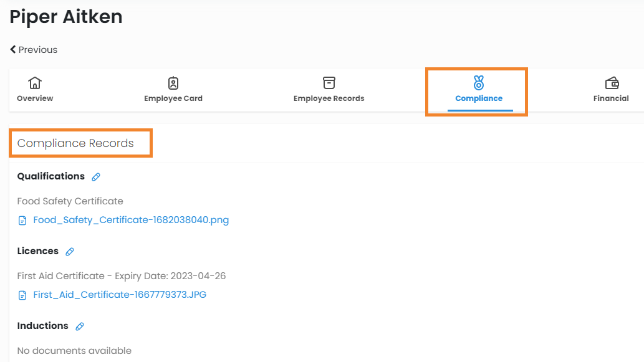644x362 pixels.
Task: Click the wallet icon above Financial
Action: pyautogui.click(x=612, y=83)
